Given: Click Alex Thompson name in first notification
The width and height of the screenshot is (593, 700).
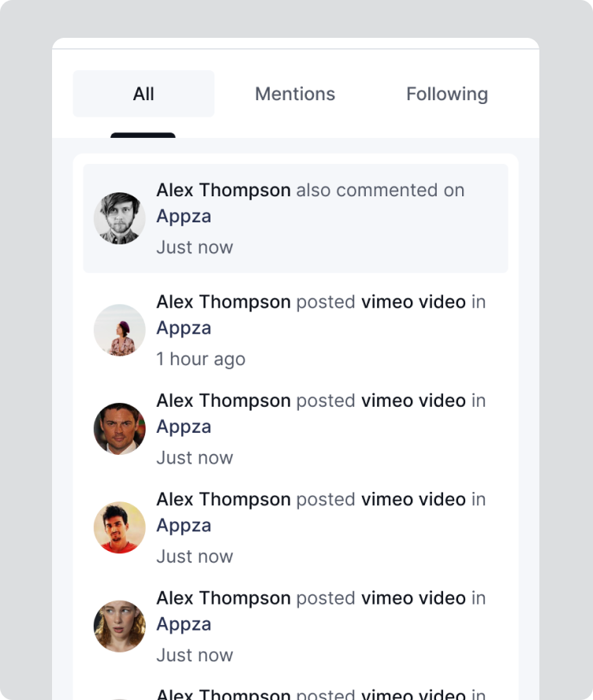Looking at the screenshot, I should pos(223,190).
